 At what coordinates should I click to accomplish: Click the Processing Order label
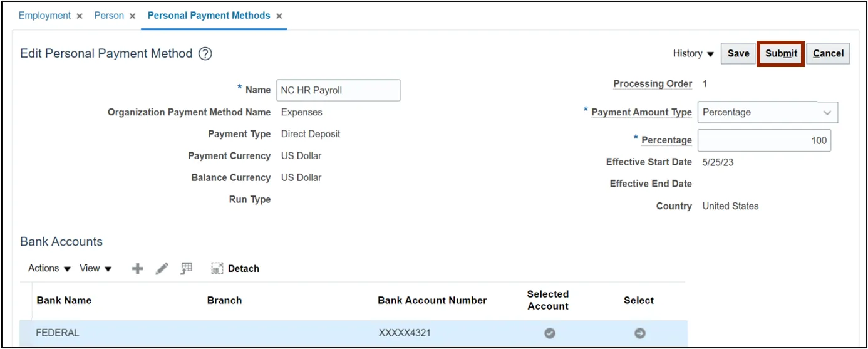coord(653,84)
